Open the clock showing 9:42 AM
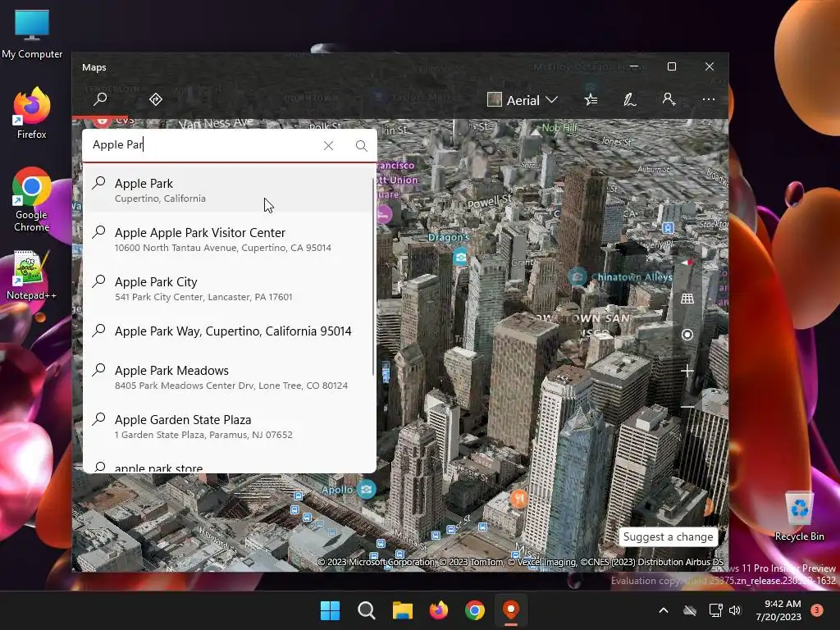The image size is (840, 630). point(778,610)
